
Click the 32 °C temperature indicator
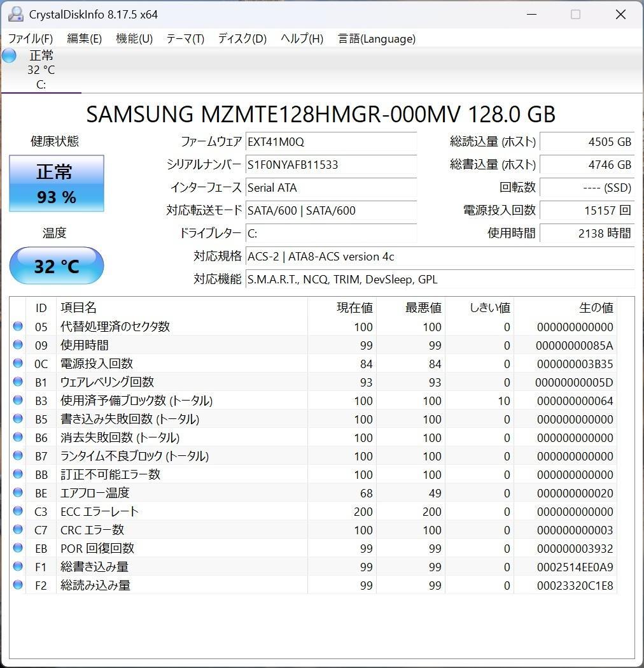click(56, 266)
